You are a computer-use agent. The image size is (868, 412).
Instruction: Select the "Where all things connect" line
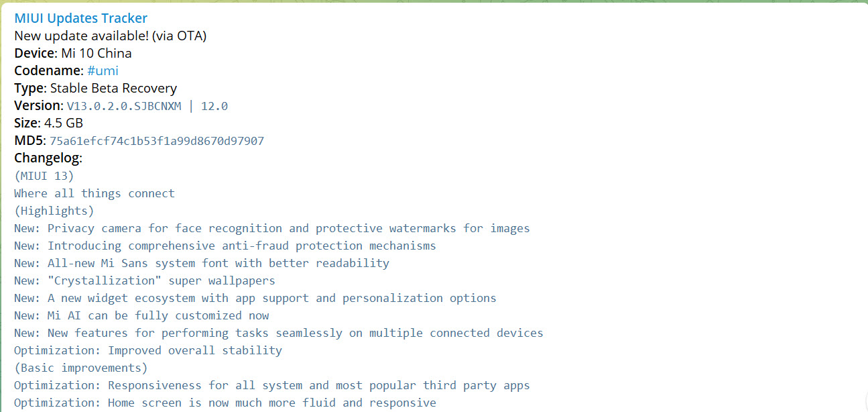95,193
